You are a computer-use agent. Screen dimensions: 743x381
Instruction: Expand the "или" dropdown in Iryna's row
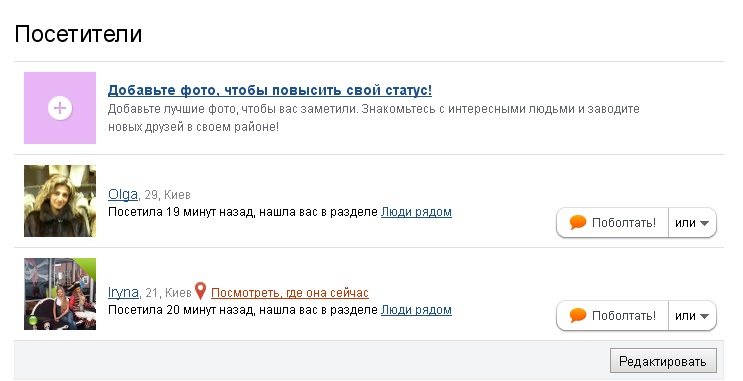pos(692,316)
